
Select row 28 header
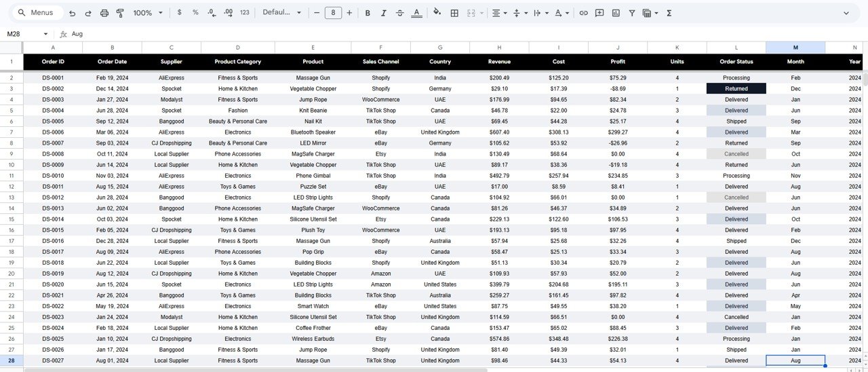click(x=12, y=360)
